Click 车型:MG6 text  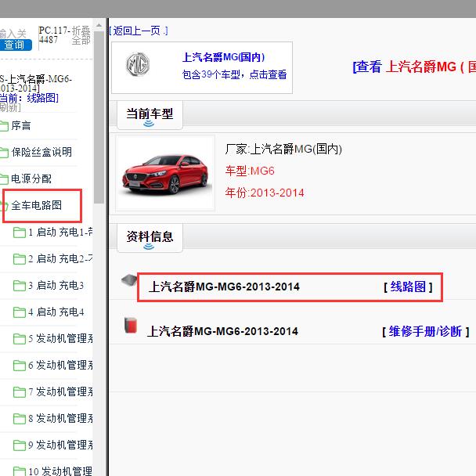tap(250, 171)
